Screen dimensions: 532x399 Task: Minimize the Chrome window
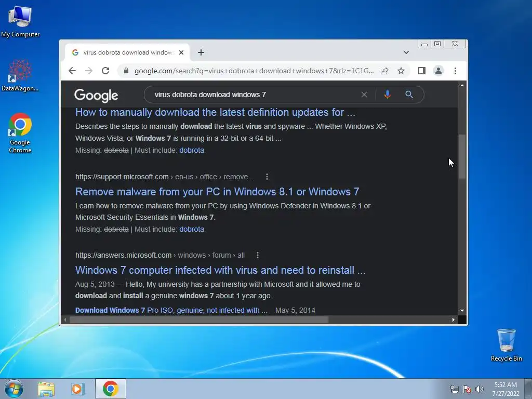pyautogui.click(x=424, y=44)
